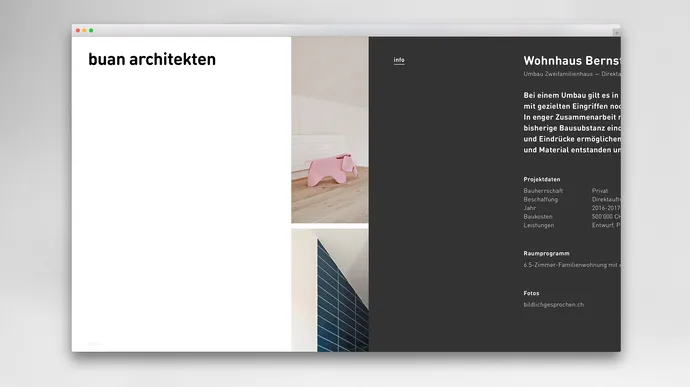Click the Wohnhaus Bernstrasse project title
The image size is (690, 387).
point(572,61)
